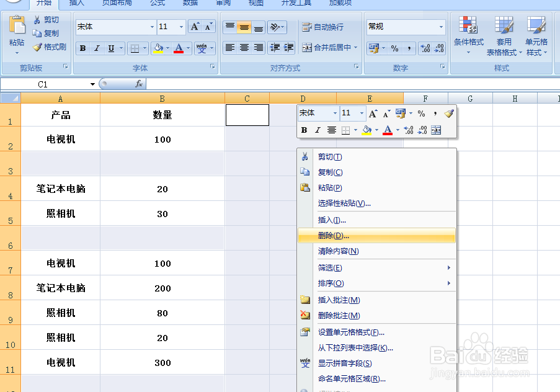Apply Percent Style in the Number group
This screenshot has height=392, width=560.
395,48
